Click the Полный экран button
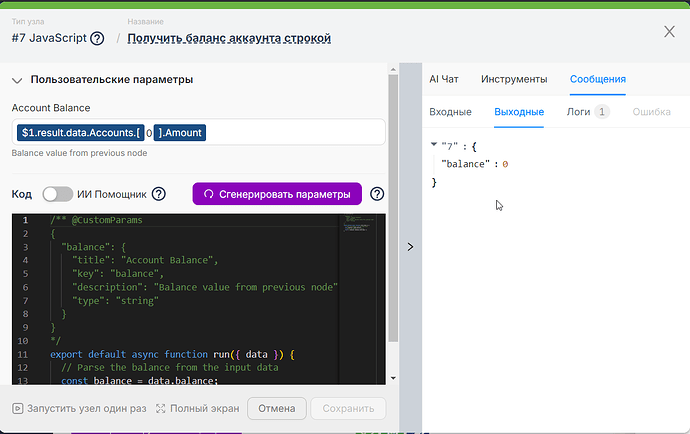 click(x=198, y=408)
